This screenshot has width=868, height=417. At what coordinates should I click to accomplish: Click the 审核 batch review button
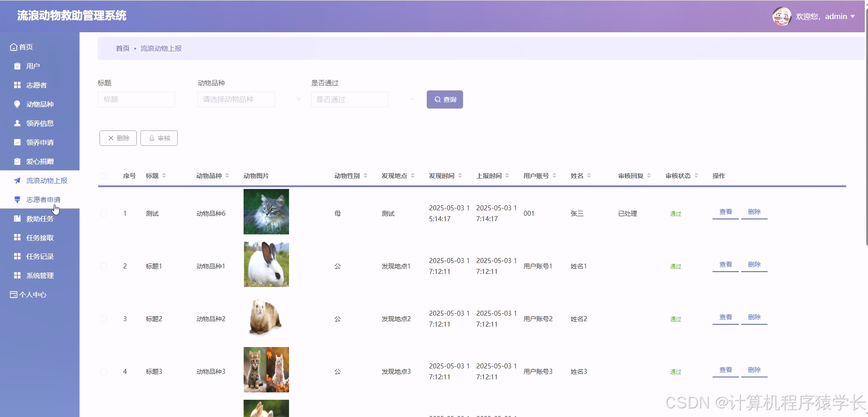click(x=159, y=138)
